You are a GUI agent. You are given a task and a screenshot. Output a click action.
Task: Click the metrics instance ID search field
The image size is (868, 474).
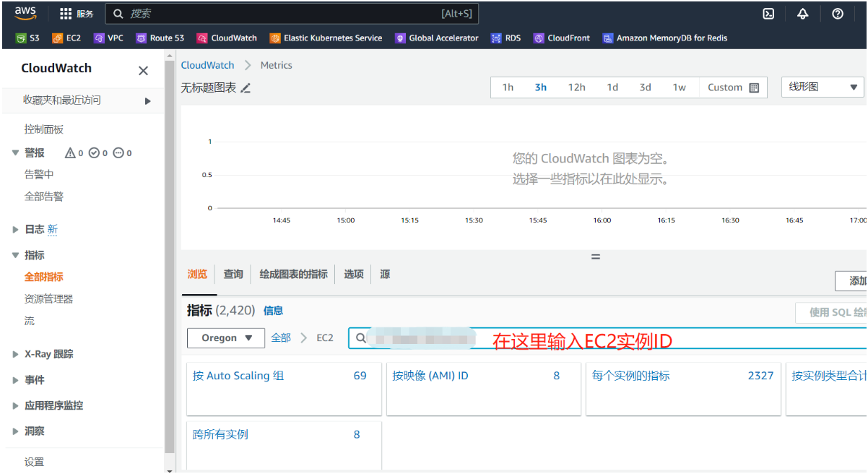(607, 338)
